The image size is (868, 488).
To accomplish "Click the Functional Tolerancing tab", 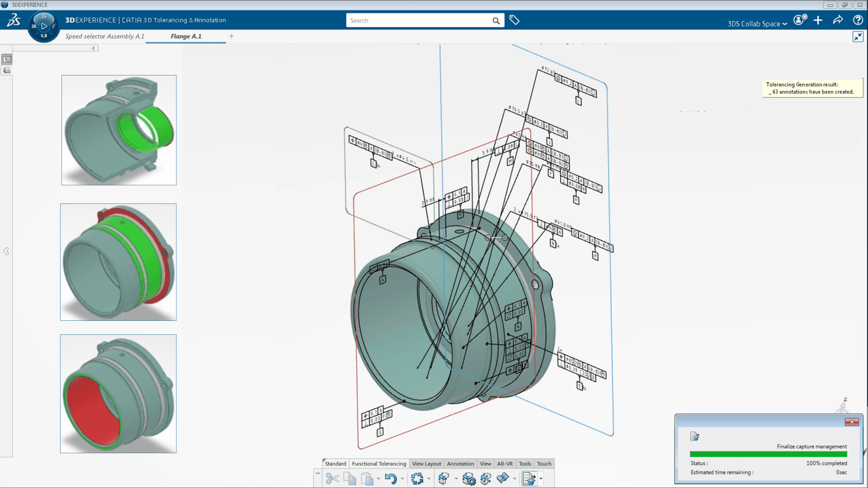I will click(x=378, y=464).
